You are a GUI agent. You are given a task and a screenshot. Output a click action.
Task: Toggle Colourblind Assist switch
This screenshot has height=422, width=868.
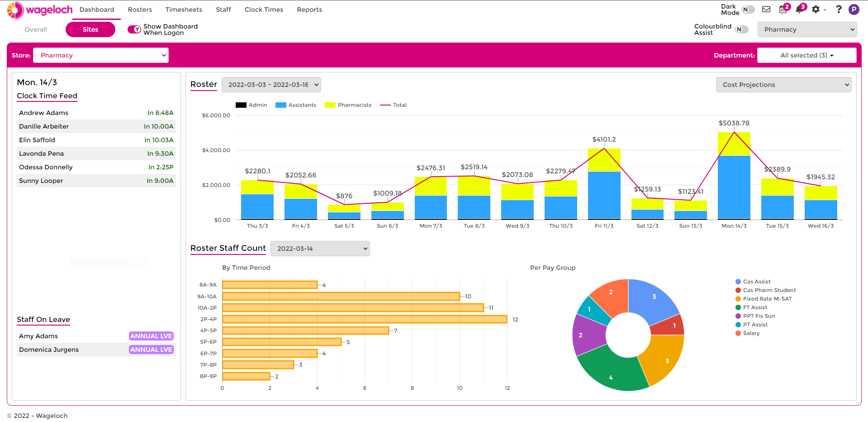[742, 29]
